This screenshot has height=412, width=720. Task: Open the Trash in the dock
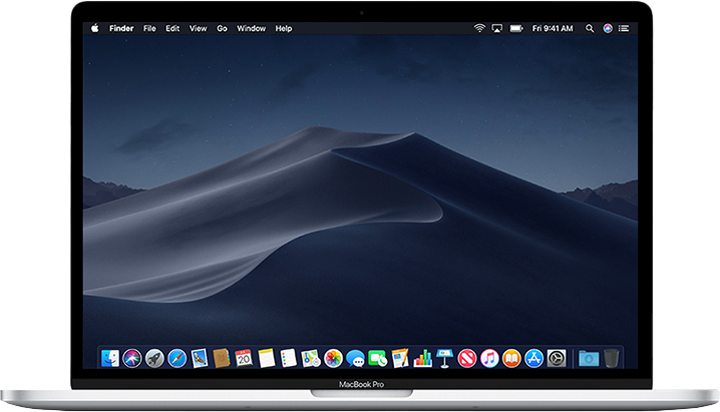click(x=611, y=357)
